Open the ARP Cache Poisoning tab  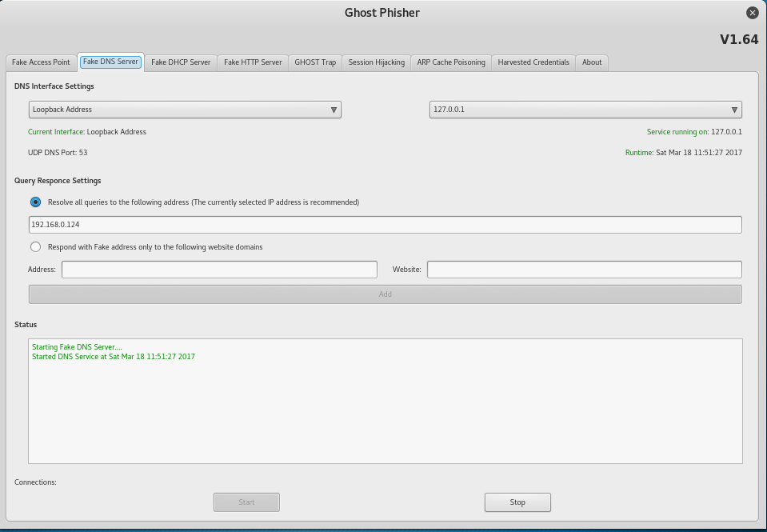(x=451, y=62)
